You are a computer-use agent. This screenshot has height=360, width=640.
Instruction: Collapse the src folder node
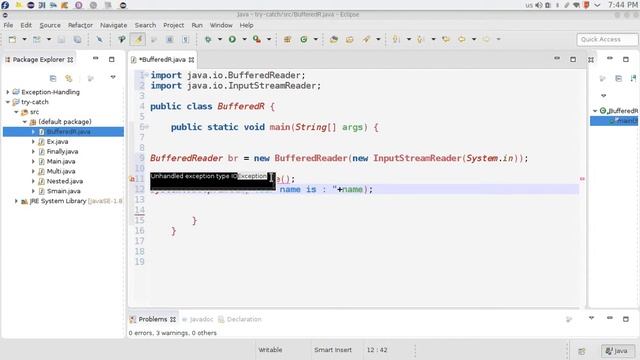point(16,112)
